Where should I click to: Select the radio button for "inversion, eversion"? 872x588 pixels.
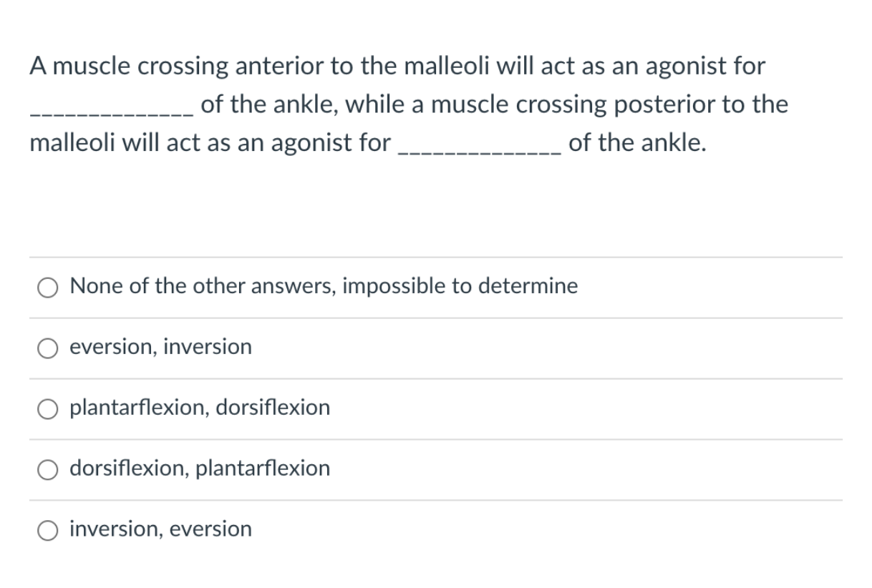(47, 529)
